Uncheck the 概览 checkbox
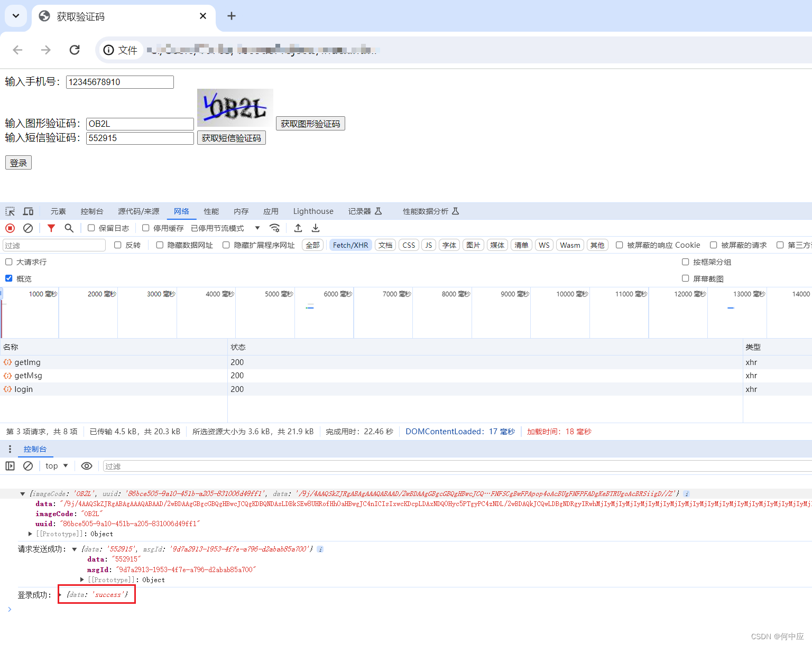This screenshot has width=812, height=645. coord(8,278)
